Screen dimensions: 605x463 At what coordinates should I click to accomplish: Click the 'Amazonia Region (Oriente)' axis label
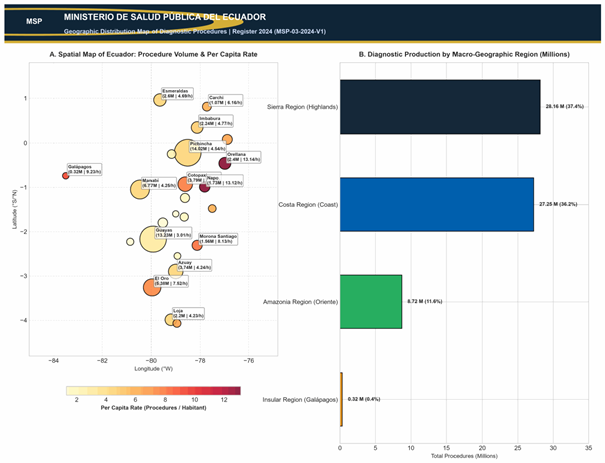point(301,302)
